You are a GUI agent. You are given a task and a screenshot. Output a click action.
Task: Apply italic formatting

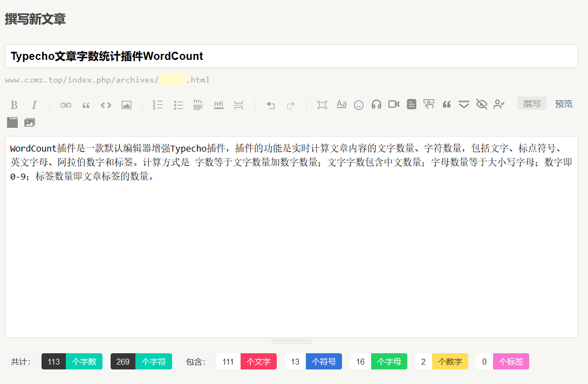pyautogui.click(x=33, y=105)
